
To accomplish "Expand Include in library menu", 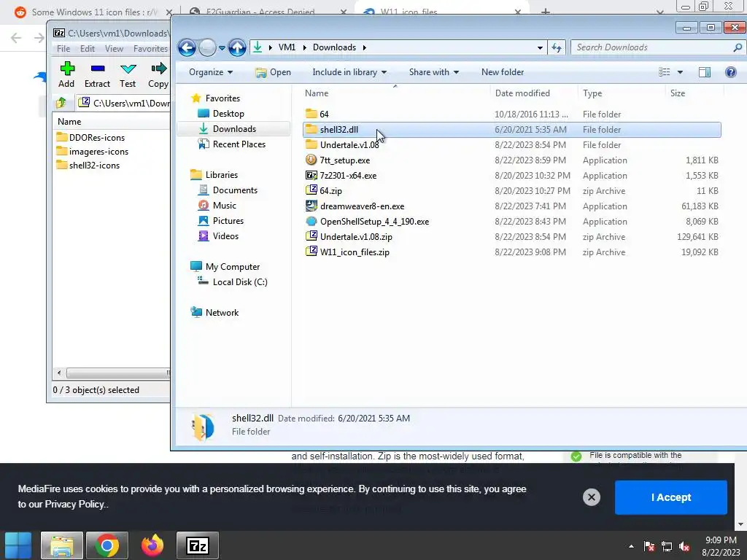I will coord(349,72).
